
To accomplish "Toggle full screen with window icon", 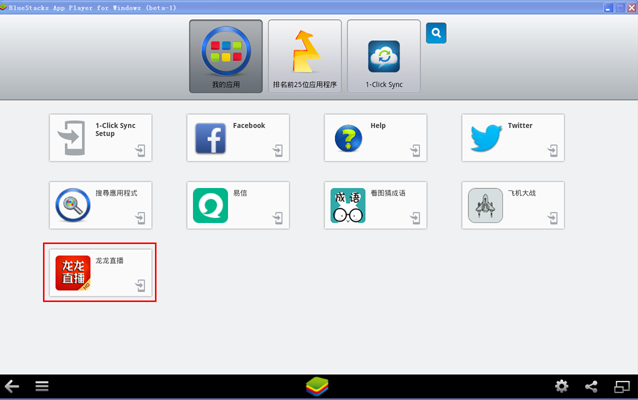I will coord(622,386).
